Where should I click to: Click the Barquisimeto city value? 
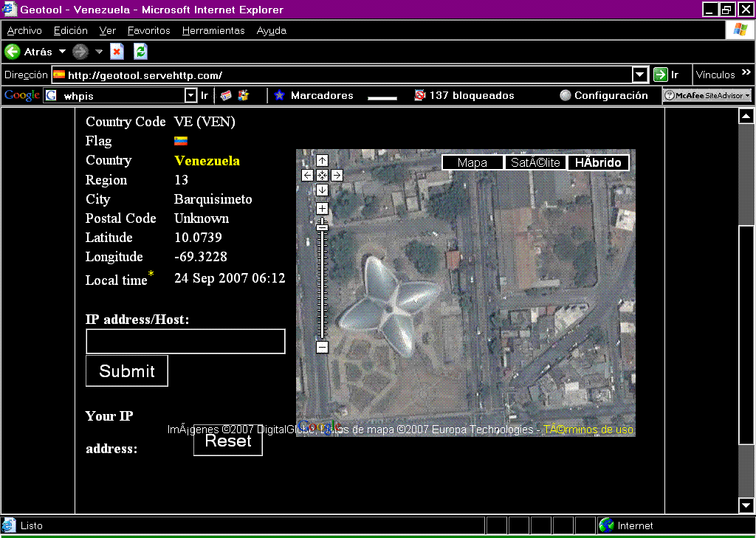click(213, 199)
